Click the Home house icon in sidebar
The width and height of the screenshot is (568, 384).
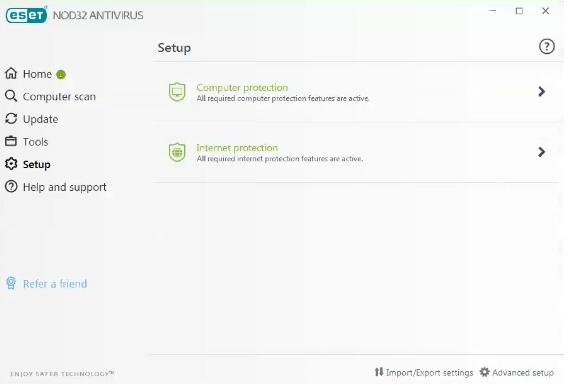point(11,74)
